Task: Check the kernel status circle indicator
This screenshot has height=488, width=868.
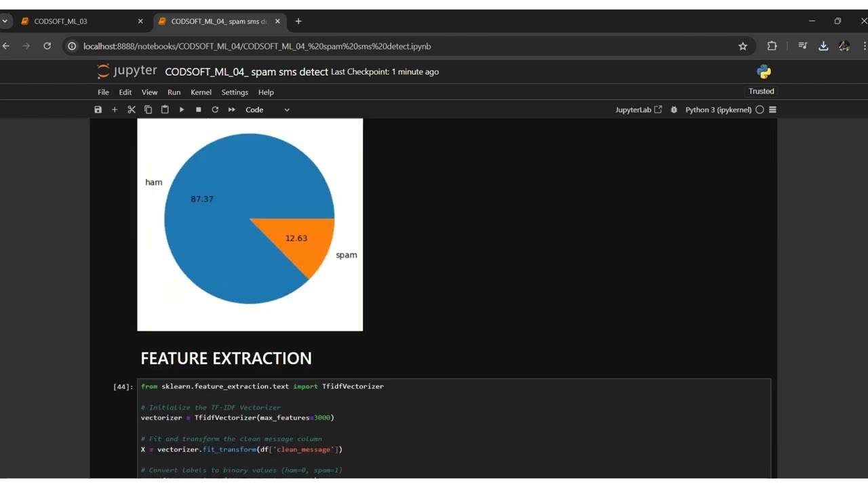Action: [759, 110]
